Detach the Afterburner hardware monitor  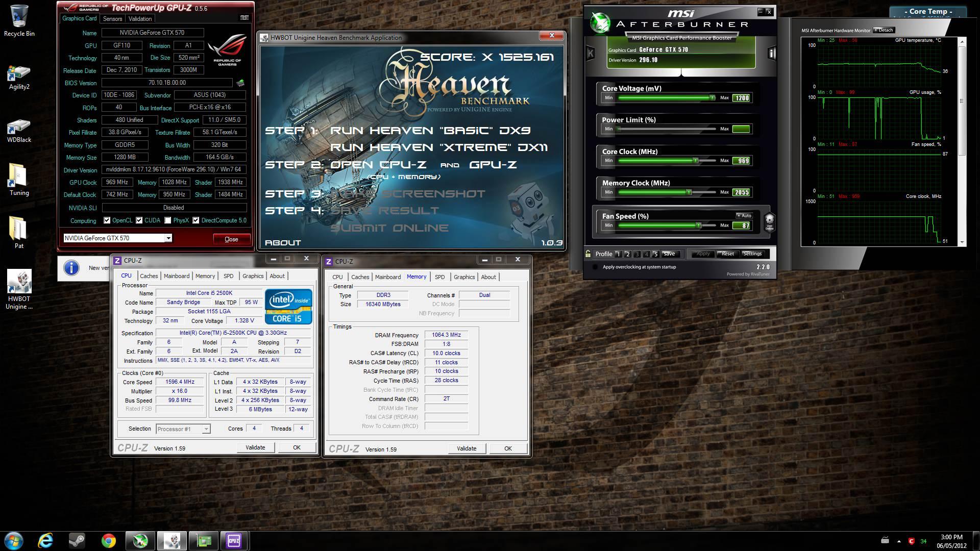point(884,30)
